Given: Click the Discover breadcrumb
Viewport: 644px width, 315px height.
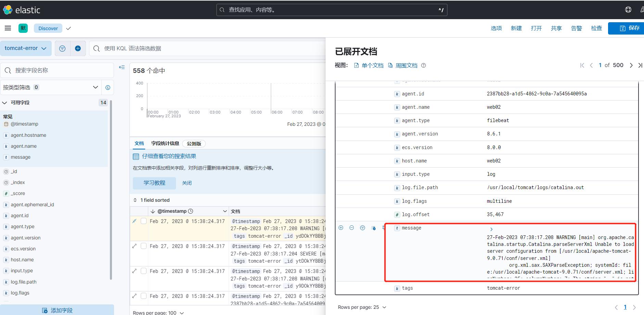Looking at the screenshot, I should (x=48, y=28).
